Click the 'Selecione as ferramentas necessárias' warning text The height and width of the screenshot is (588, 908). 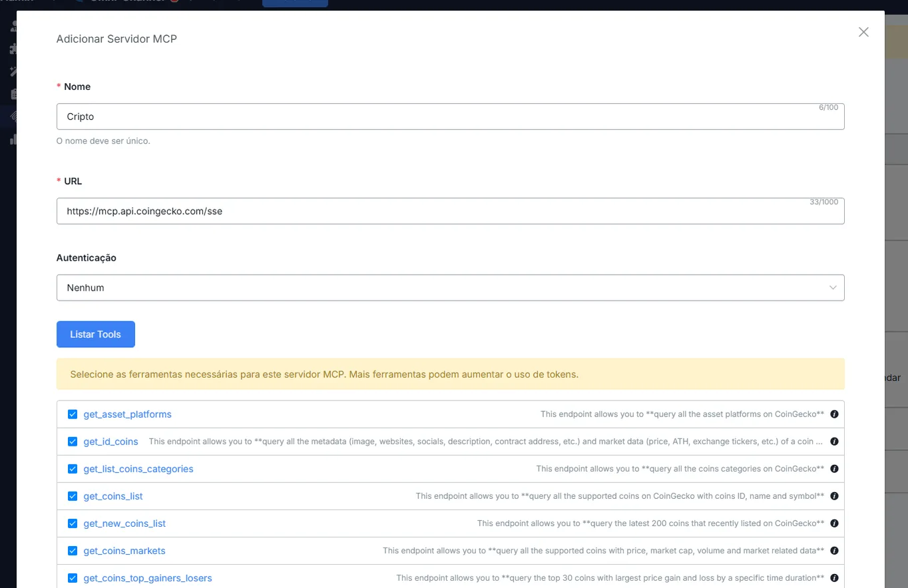coord(324,374)
